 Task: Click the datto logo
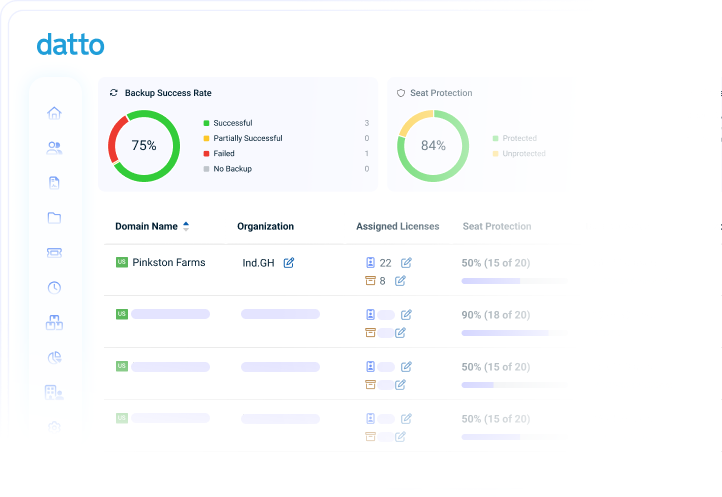[x=70, y=45]
